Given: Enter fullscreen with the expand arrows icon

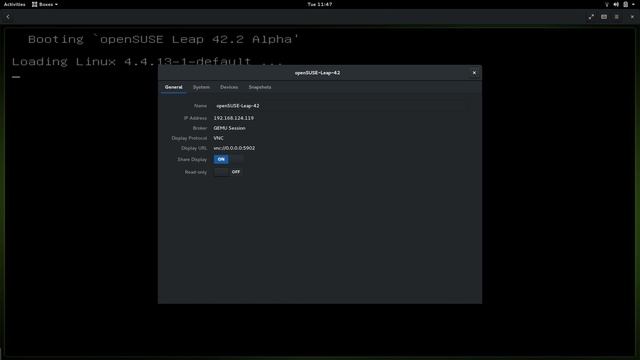Looking at the screenshot, I should pyautogui.click(x=591, y=17).
